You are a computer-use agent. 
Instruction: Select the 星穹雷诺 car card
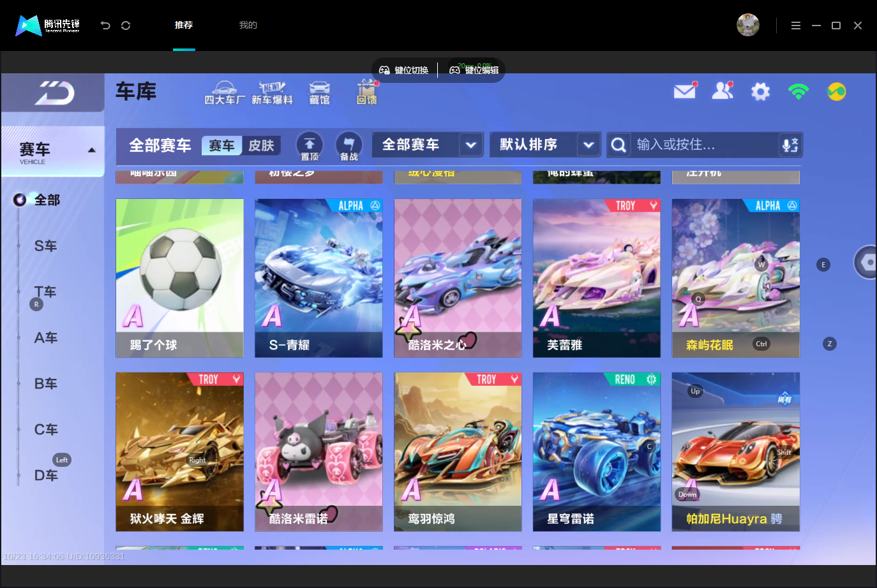click(597, 452)
